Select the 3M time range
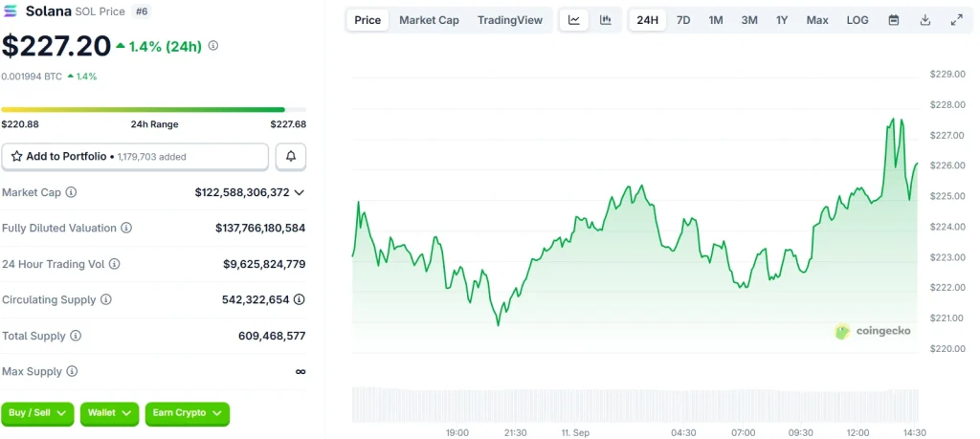Screen dimensions: 980x439 [x=749, y=20]
